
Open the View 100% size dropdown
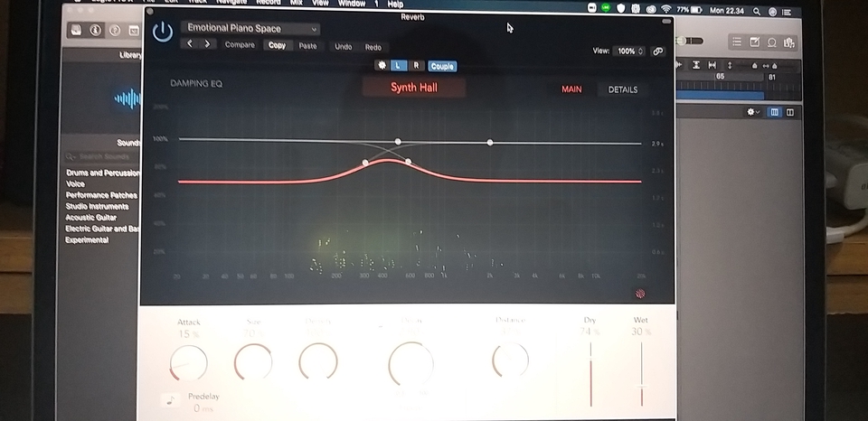tap(630, 51)
